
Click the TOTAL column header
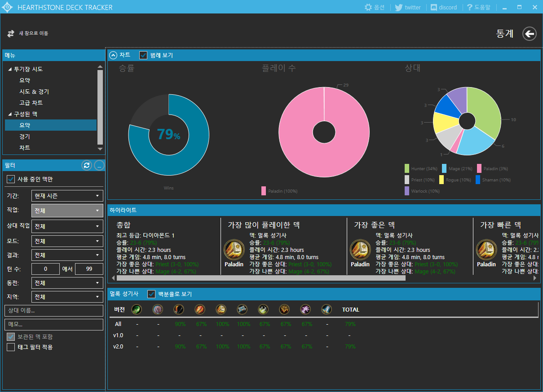351,310
